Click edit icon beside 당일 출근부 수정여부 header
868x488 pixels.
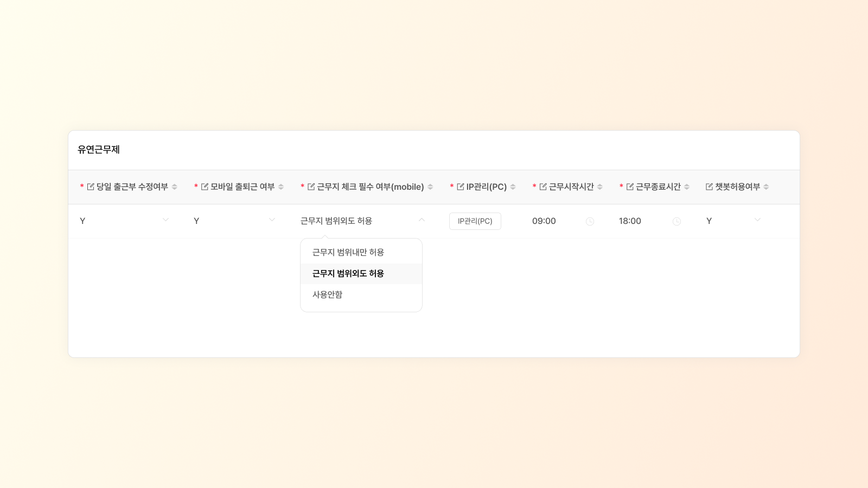(91, 187)
